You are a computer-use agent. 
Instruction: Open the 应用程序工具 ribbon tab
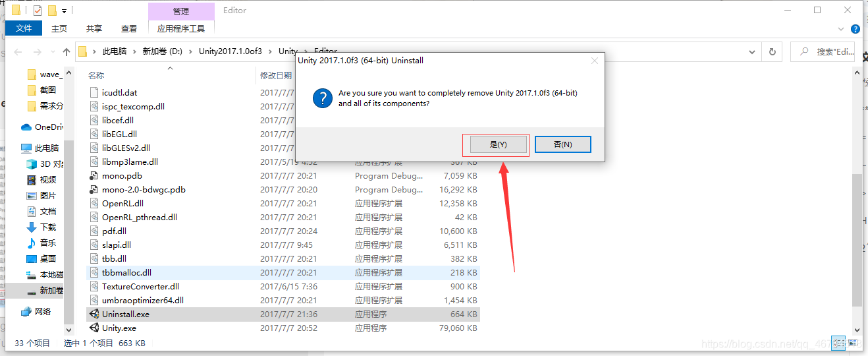[181, 28]
